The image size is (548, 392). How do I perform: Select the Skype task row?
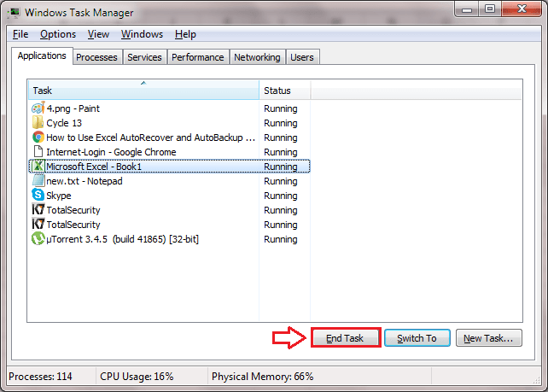[x=169, y=196]
